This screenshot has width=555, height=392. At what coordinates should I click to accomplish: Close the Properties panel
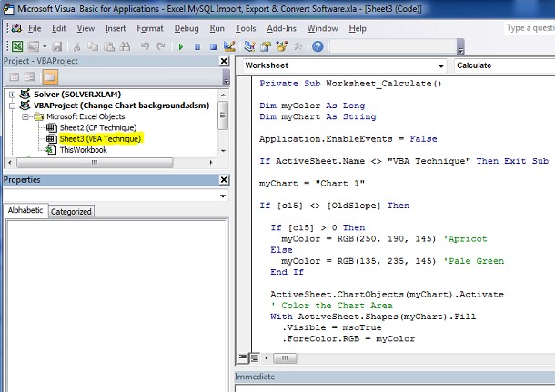(x=225, y=180)
